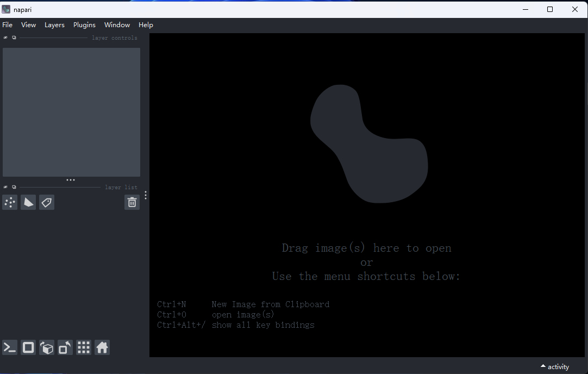Reset view with the home icon
The width and height of the screenshot is (588, 374).
[102, 347]
